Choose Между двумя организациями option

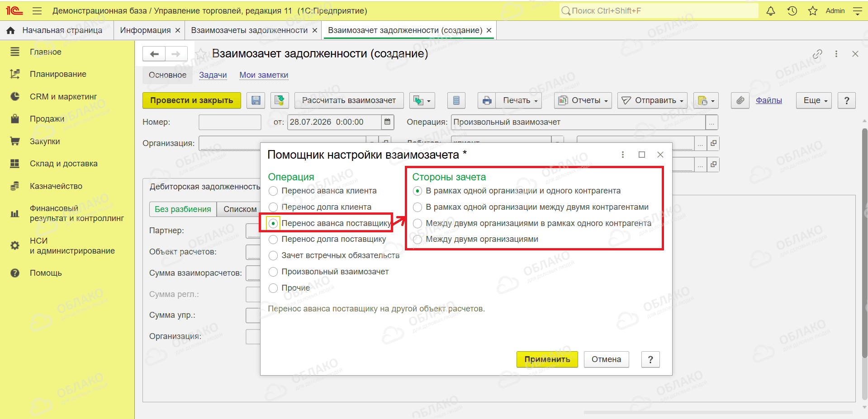tap(417, 240)
